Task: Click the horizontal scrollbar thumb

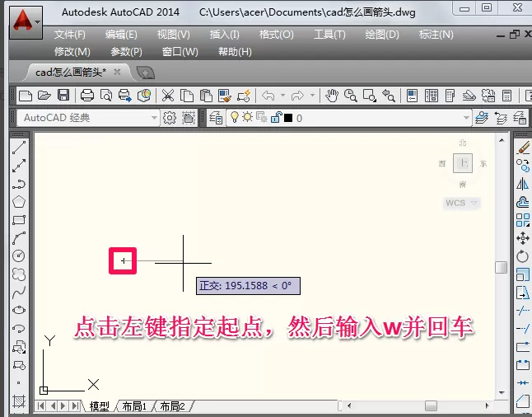Action: [431, 405]
